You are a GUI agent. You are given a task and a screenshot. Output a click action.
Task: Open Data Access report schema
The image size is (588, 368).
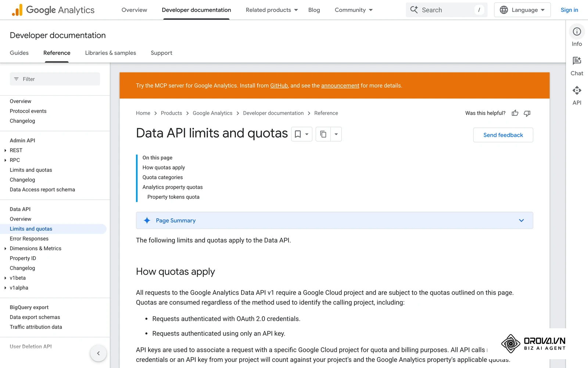(42, 190)
